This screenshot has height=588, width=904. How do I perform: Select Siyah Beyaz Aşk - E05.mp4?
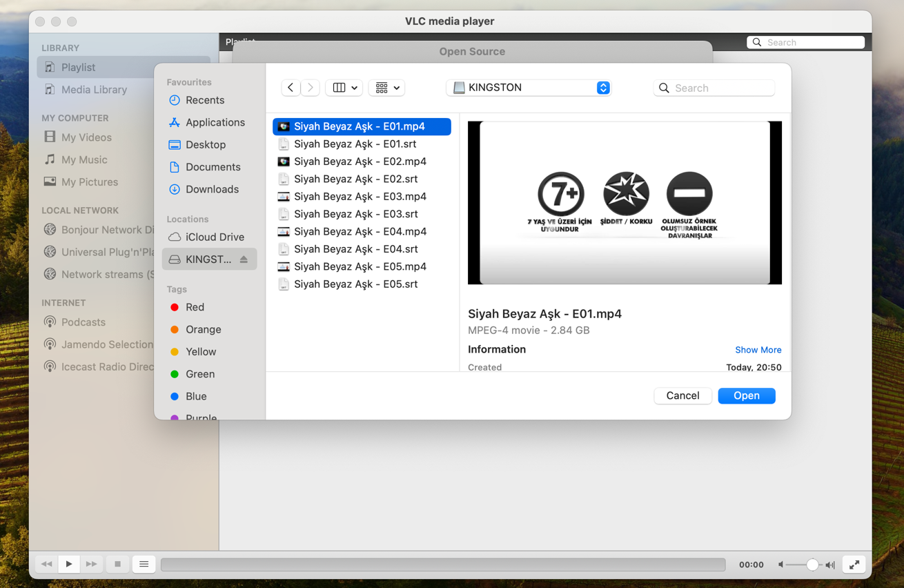click(362, 266)
